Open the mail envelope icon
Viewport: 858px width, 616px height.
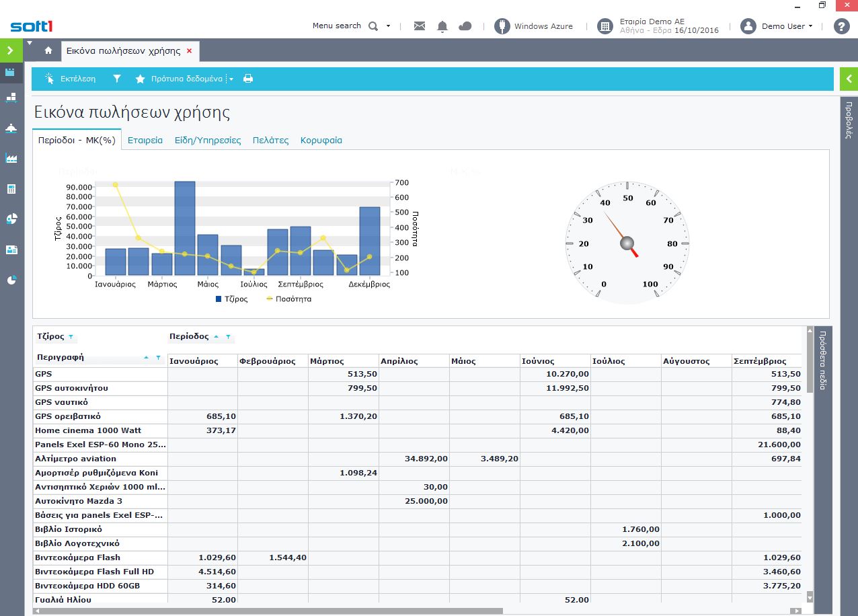(420, 26)
